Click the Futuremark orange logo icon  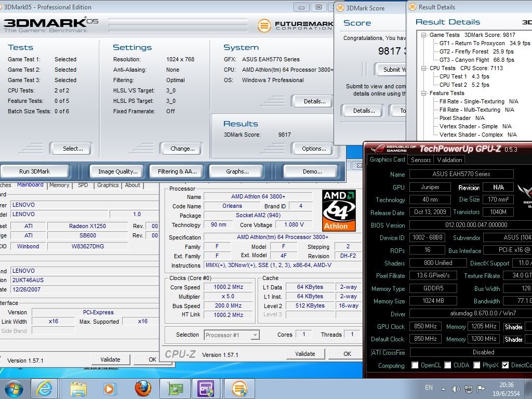pyautogui.click(x=264, y=26)
